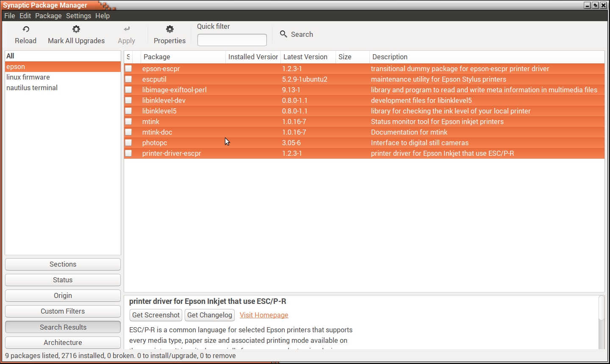Open the Package menu
Screen dimensions: 610x364
coord(48,16)
